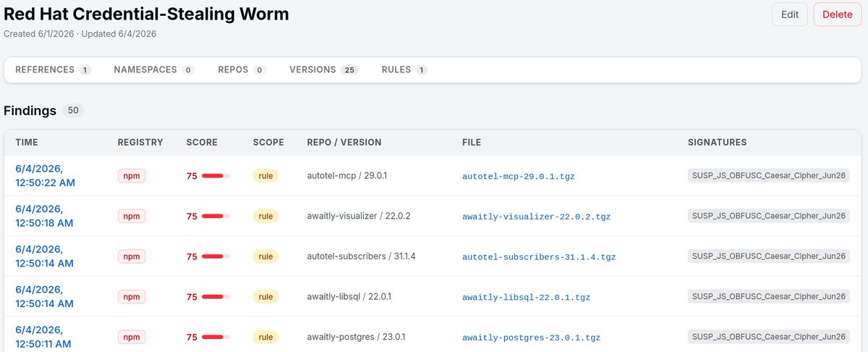The image size is (868, 352).
Task: Open finding timestamped 12:50:22 AM
Action: [x=45, y=175]
